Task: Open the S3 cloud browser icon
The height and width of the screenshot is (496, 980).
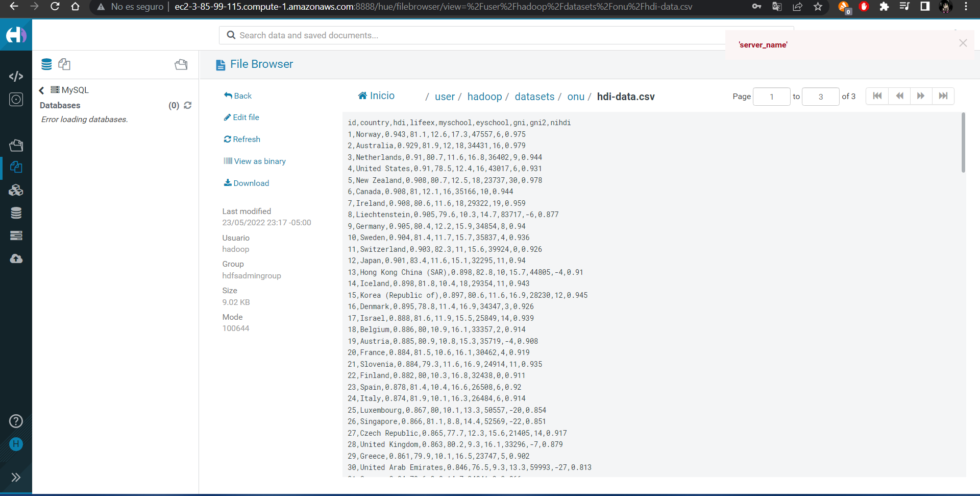Action: 16,259
